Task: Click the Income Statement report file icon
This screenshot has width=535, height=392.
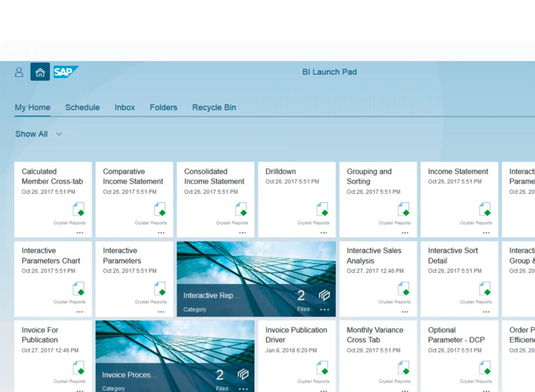Action: pyautogui.click(x=485, y=210)
